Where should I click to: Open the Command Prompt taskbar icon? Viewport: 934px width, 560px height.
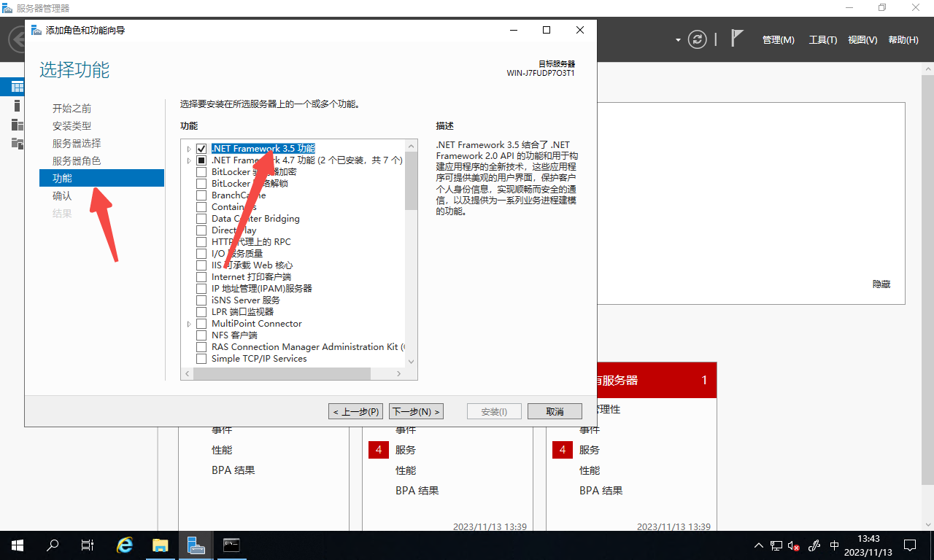[x=231, y=545]
